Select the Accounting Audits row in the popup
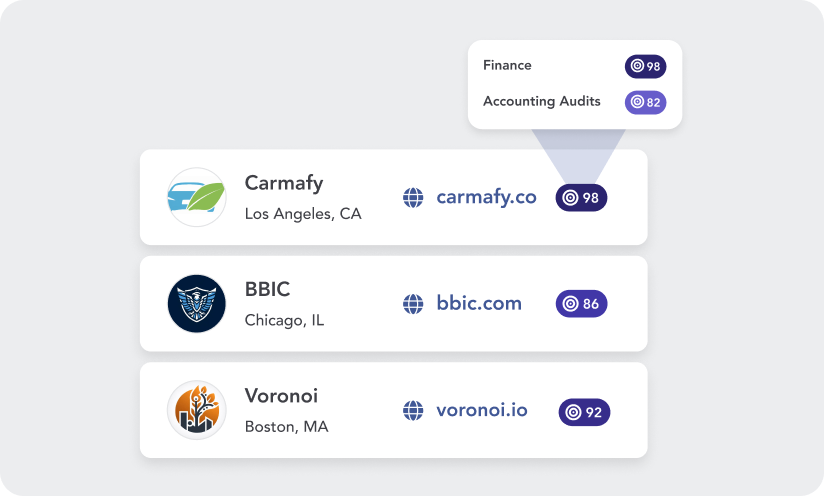The width and height of the screenshot is (824, 496). (542, 102)
